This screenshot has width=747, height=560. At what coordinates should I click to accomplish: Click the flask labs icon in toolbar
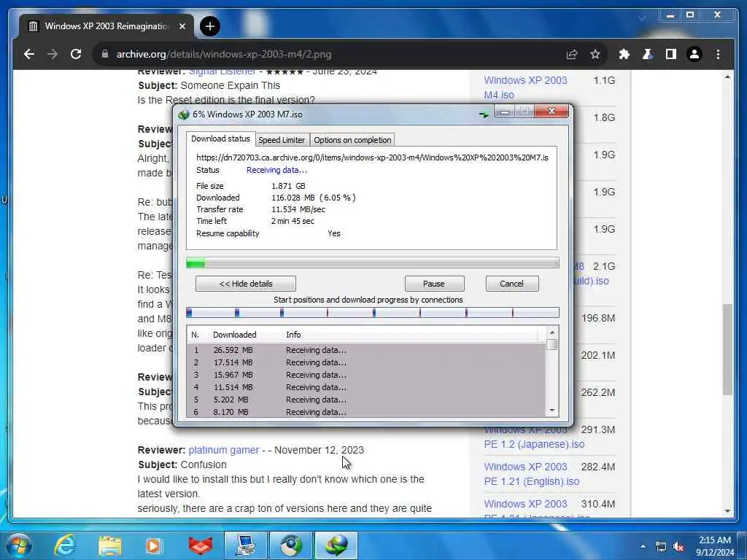click(648, 54)
